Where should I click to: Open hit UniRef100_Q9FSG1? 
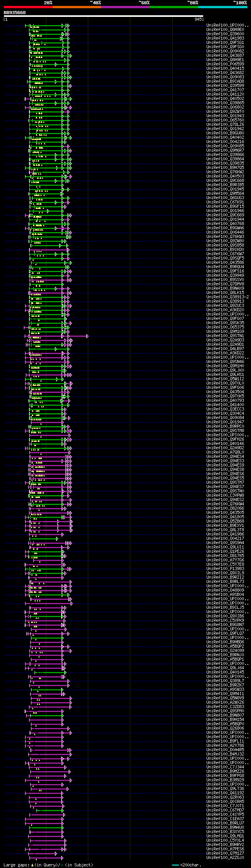[x=225, y=42]
